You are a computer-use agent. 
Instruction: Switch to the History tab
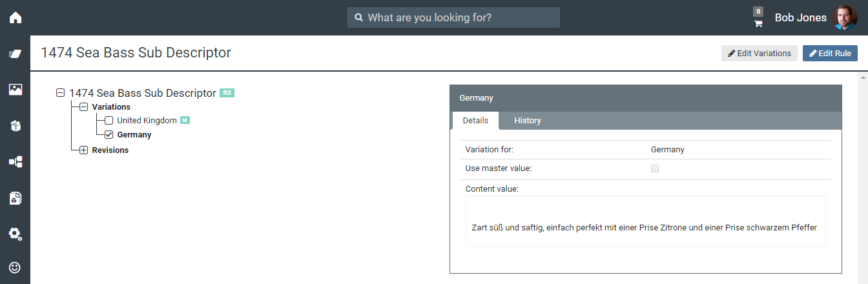(527, 121)
